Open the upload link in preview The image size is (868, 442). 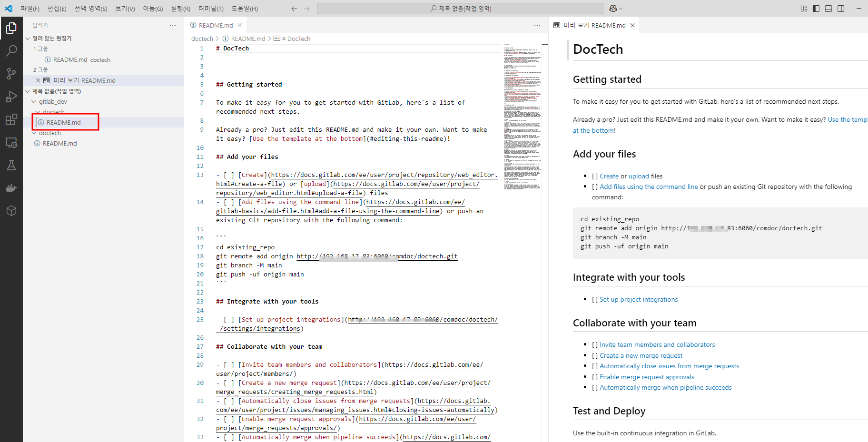[x=639, y=176]
